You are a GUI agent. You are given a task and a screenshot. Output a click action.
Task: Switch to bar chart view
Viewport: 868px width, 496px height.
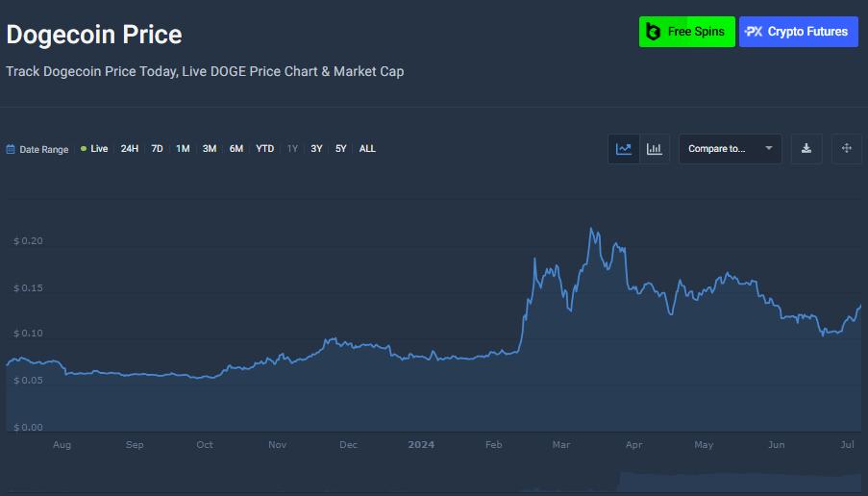coord(655,149)
